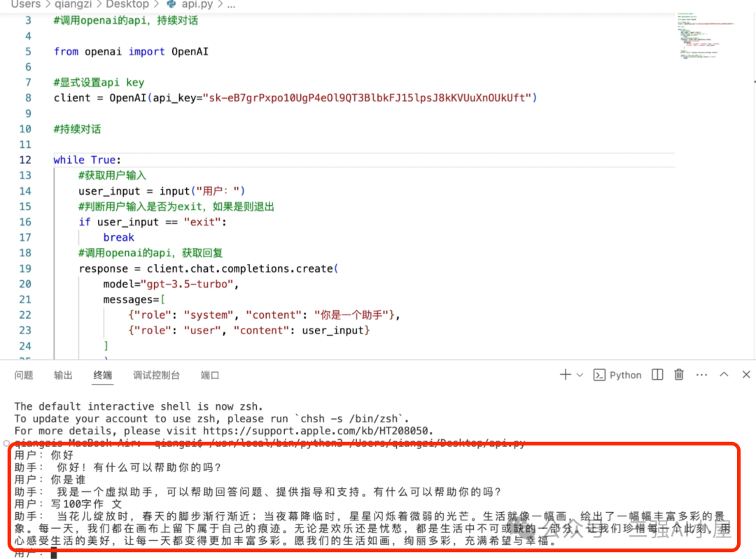Click line number 8 in the gutter

[28, 98]
